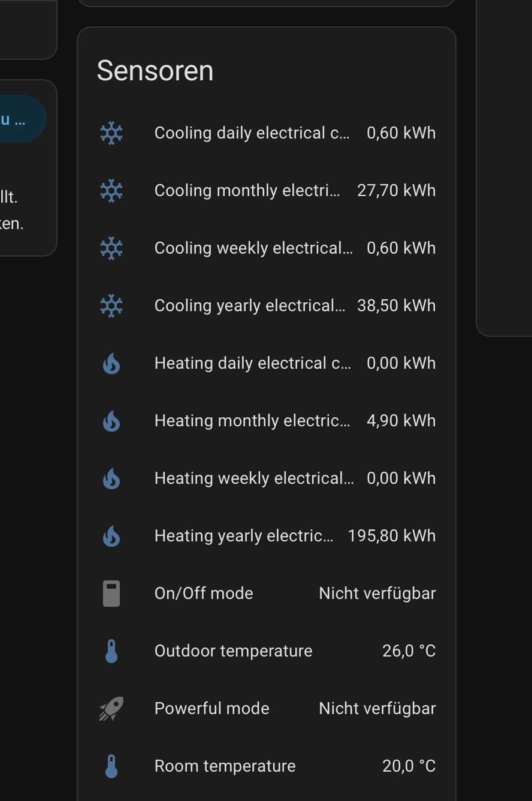This screenshot has height=801, width=532.
Task: Click the thermometer icon for Outdoor temperature
Action: [x=111, y=651]
